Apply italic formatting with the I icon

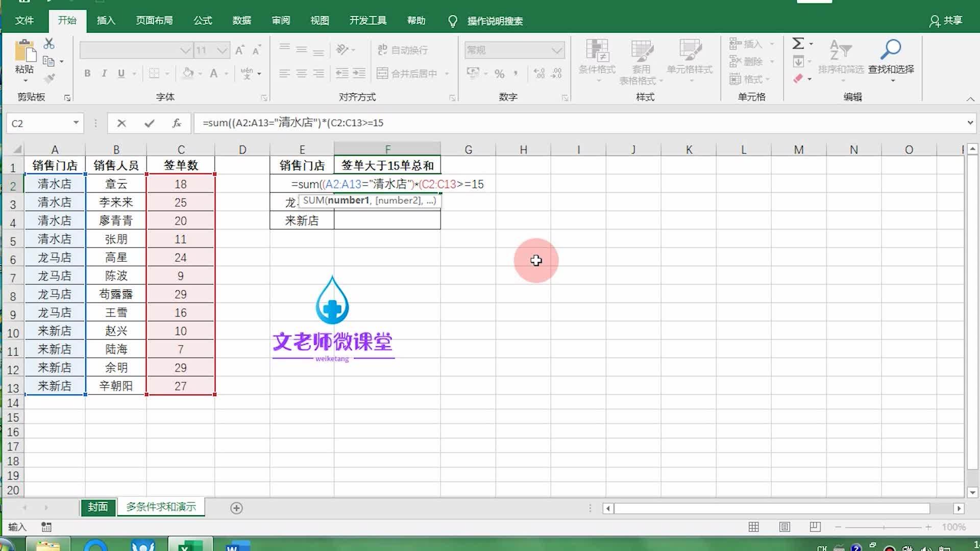104,73
